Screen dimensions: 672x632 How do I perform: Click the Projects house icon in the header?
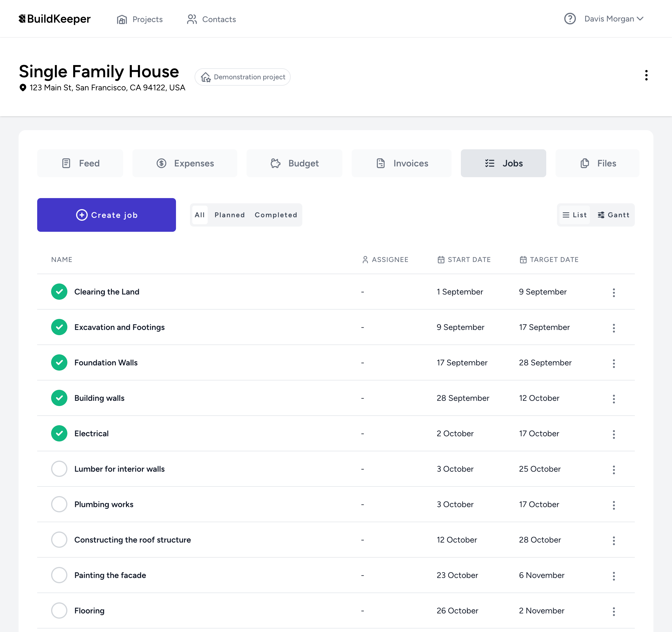tap(122, 19)
